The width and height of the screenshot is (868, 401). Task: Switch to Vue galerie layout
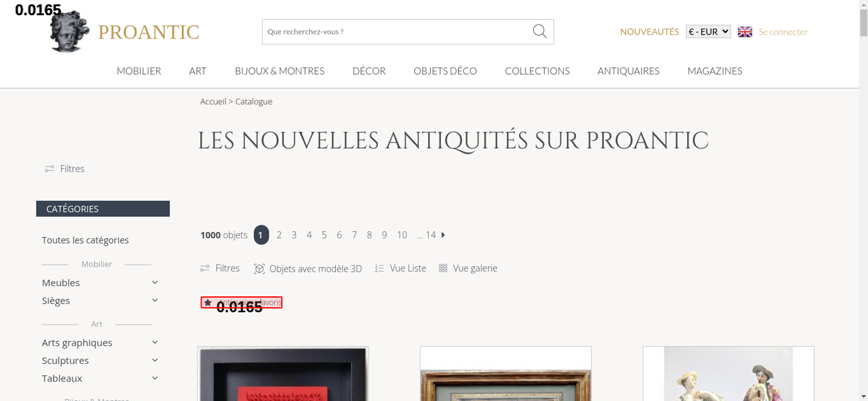468,268
